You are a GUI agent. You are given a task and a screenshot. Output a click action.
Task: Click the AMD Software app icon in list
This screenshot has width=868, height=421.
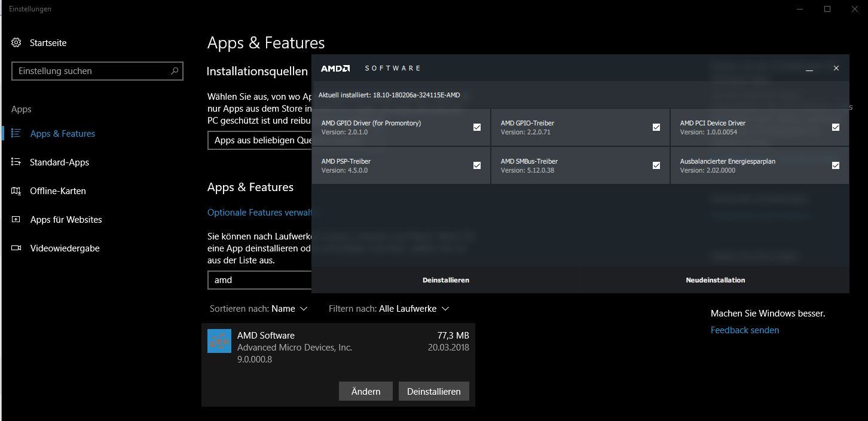point(219,341)
